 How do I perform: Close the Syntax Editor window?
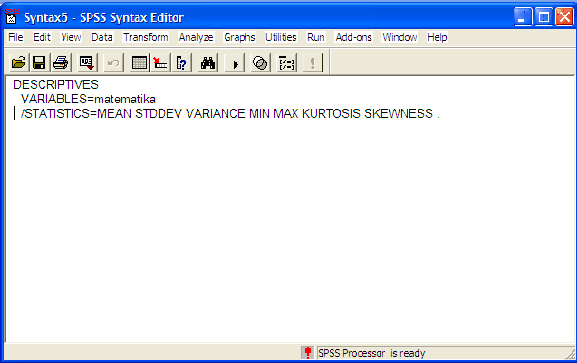pyautogui.click(x=564, y=17)
